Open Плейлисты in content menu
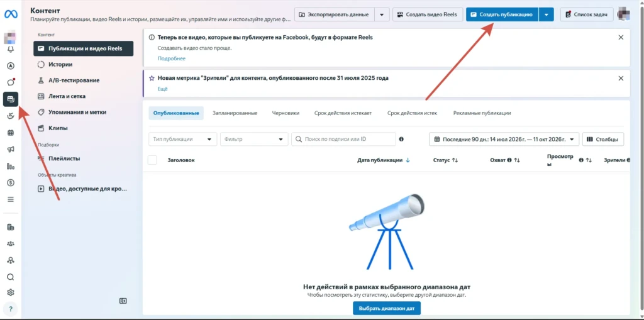The height and width of the screenshot is (320, 644). coord(84,158)
